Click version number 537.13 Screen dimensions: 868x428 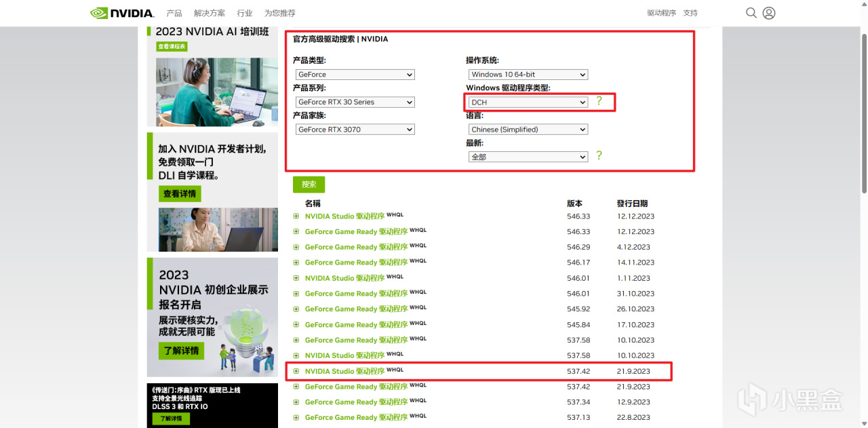[x=578, y=417]
